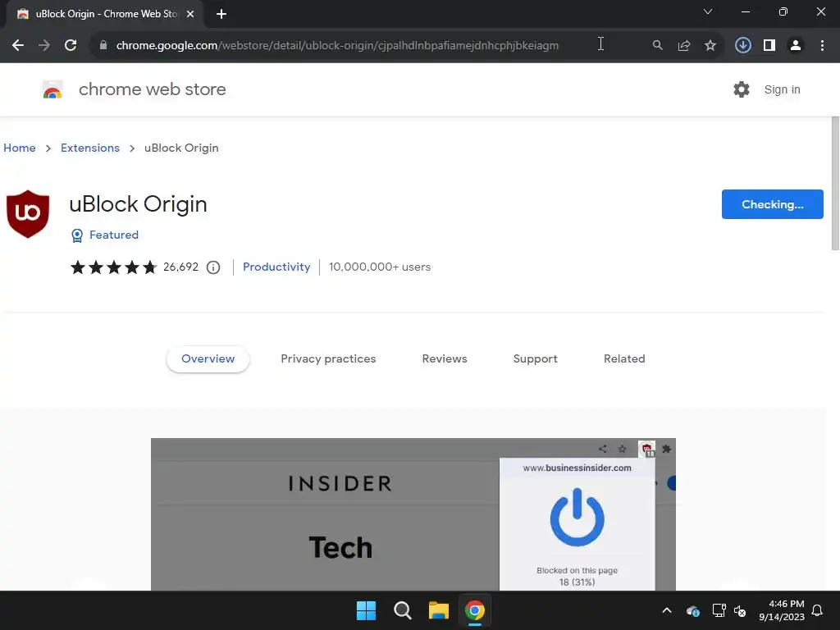This screenshot has height=630, width=840.
Task: Click the Featured label
Action: (x=114, y=235)
